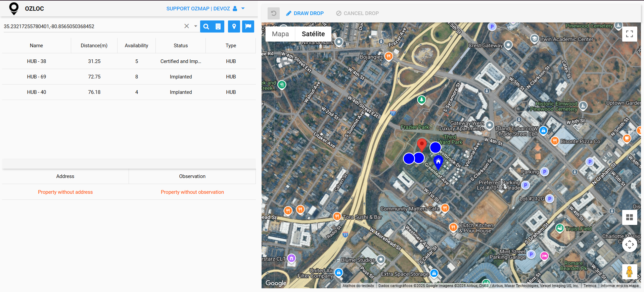Click the Tora Sushi & Bar marker

(337, 216)
